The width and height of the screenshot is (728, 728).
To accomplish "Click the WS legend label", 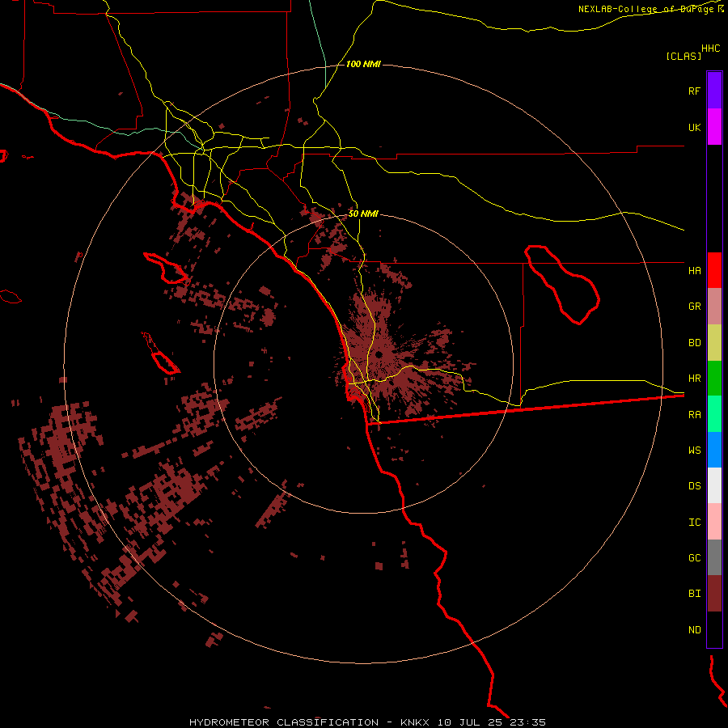I will pos(694,451).
